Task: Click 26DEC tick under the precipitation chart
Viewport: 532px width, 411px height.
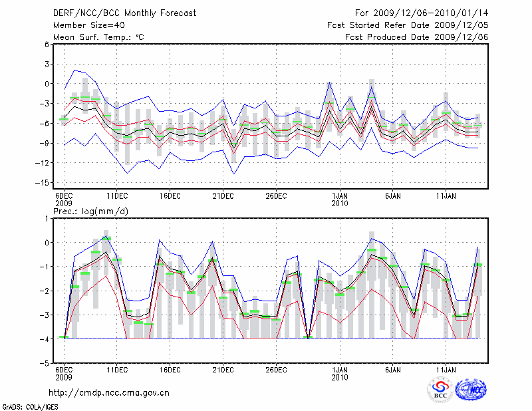Action: click(276, 369)
